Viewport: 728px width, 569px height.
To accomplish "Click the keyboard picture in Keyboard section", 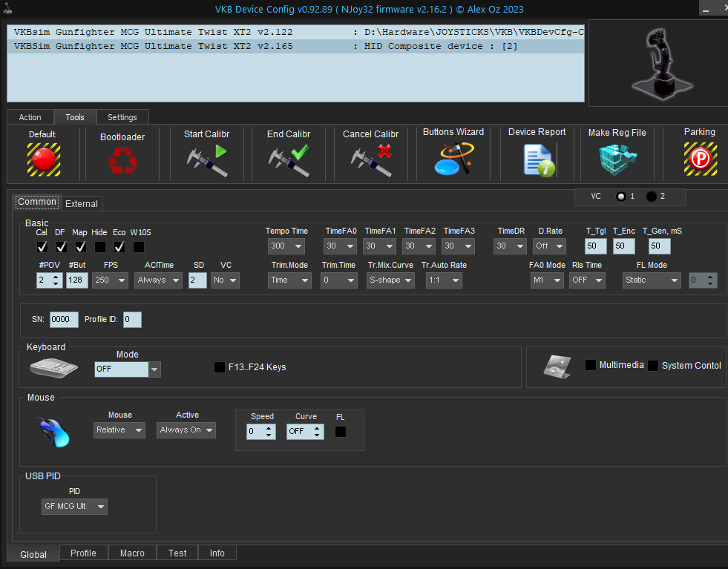I will pyautogui.click(x=54, y=368).
